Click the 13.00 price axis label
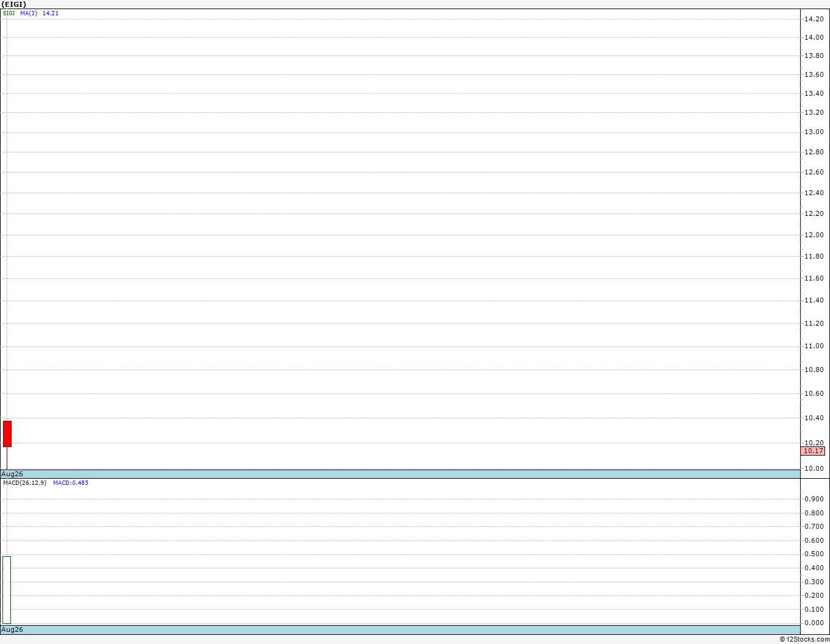 pos(814,132)
